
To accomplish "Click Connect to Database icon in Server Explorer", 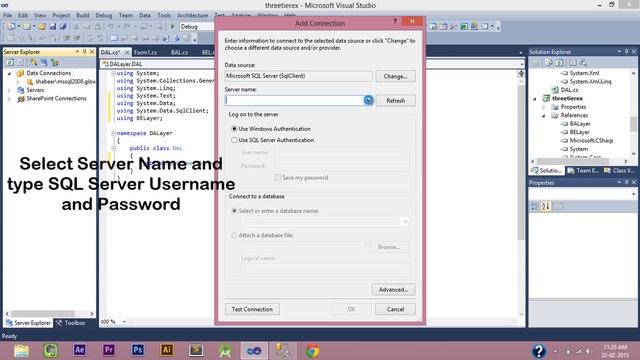I will 34,62.
